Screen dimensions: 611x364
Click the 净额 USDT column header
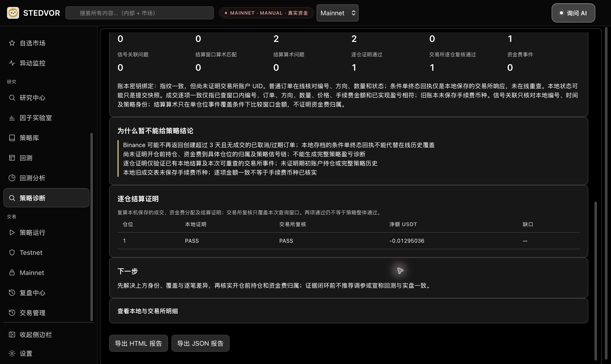coord(403,224)
